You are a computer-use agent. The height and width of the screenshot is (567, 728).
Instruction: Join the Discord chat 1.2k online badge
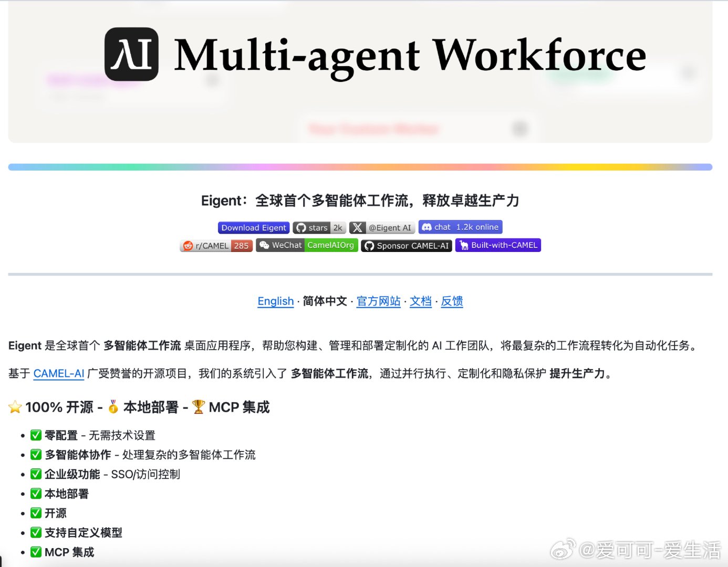460,227
